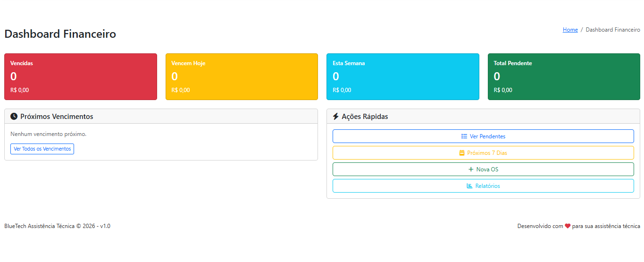Open the Próximos 7 Dias action
Viewport: 644px width, 262px height.
click(483, 152)
